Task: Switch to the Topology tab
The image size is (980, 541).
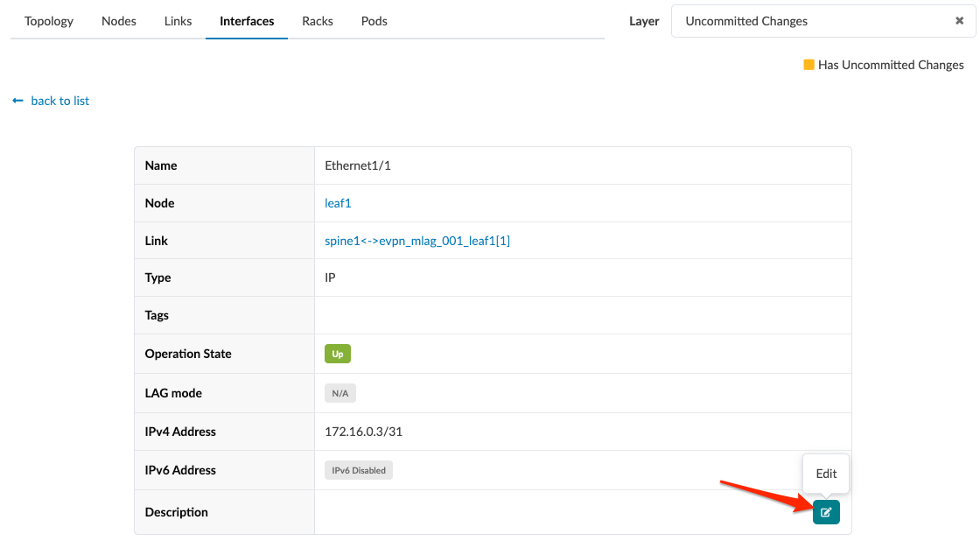Action: tap(49, 21)
